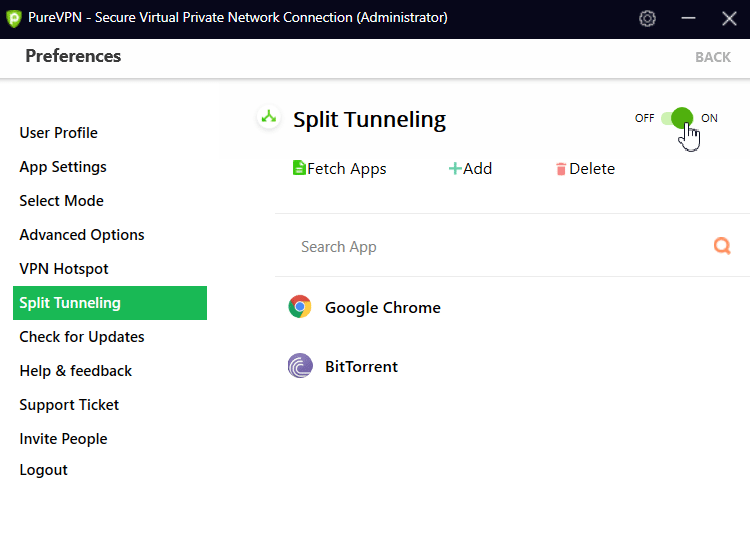Click the ON label beside the toggle

click(x=709, y=118)
